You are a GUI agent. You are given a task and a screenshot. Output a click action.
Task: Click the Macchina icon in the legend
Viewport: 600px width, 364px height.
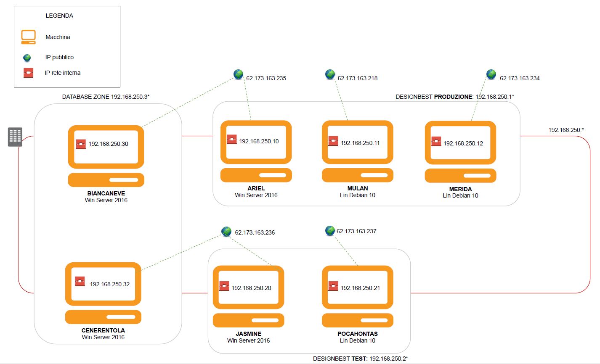(29, 37)
